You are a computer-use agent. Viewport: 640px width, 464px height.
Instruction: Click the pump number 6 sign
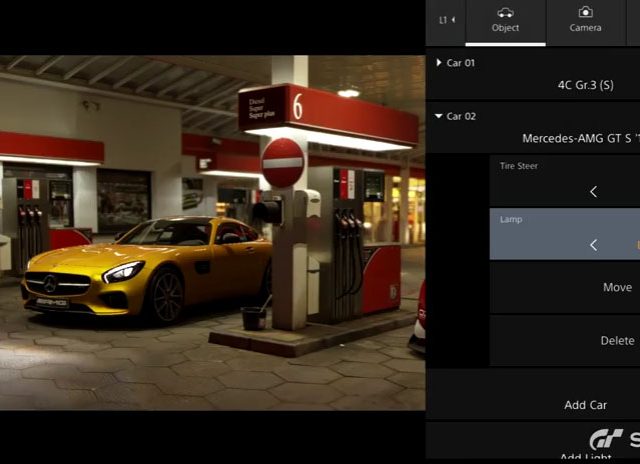[297, 104]
